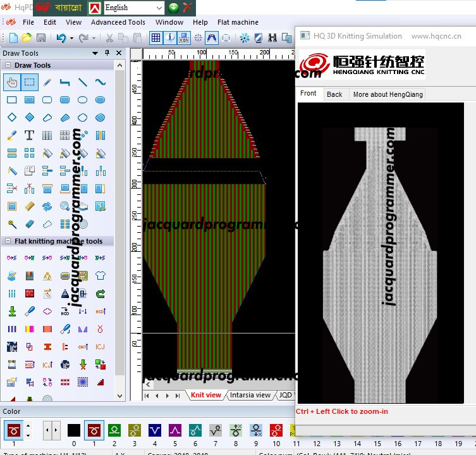Select the pencil draw tool
The height and width of the screenshot is (455, 476).
[x=47, y=82]
